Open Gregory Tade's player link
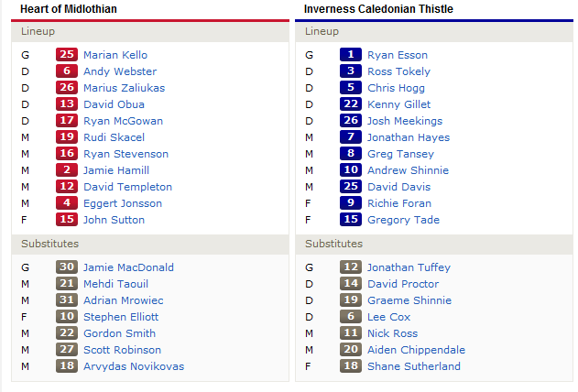Image resolution: width=578 pixels, height=392 pixels. [x=403, y=220]
